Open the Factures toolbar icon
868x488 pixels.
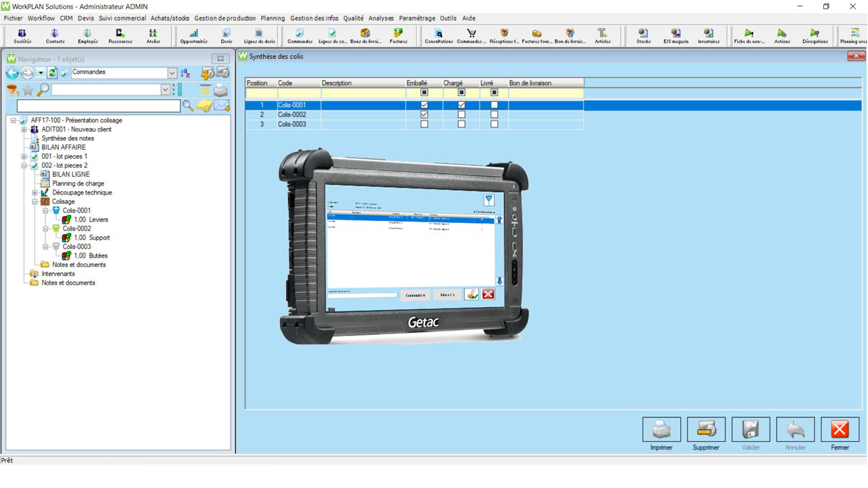[x=399, y=36]
